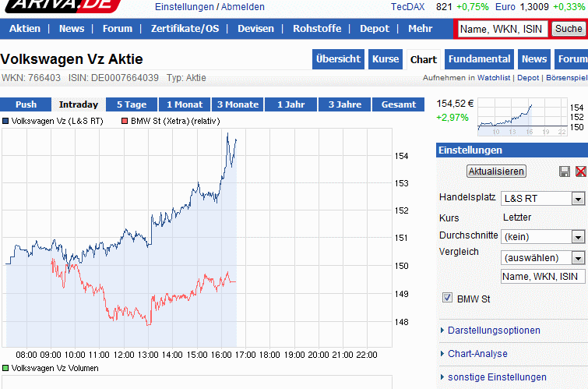This screenshot has width=588, height=389.
Task: Click the Depot link under the tabs
Action: (x=528, y=78)
